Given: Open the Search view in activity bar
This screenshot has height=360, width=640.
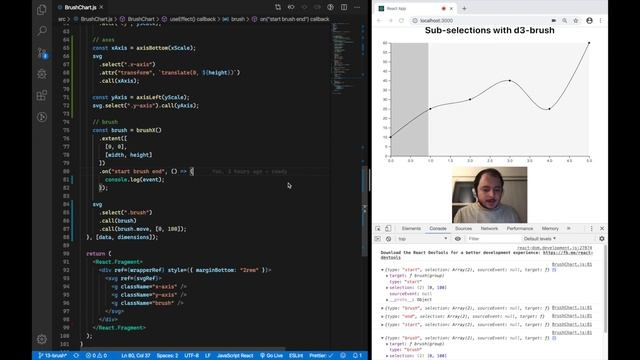Looking at the screenshot, I should click(x=42, y=31).
